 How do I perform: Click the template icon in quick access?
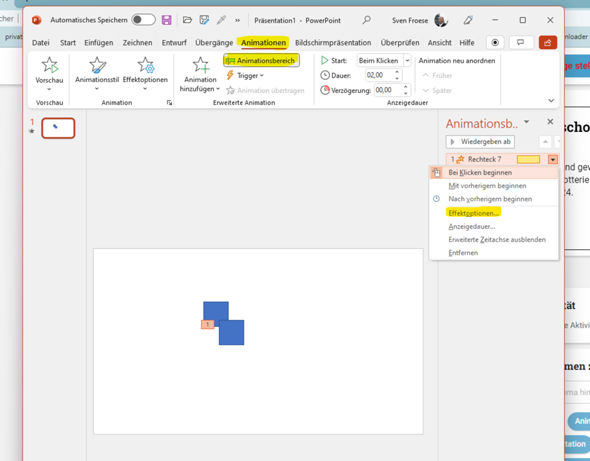coord(204,20)
